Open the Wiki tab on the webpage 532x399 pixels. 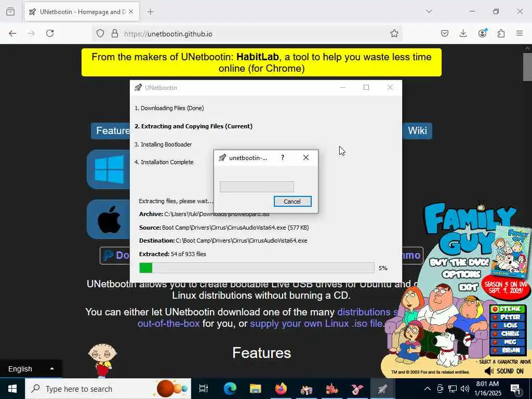pyautogui.click(x=417, y=130)
